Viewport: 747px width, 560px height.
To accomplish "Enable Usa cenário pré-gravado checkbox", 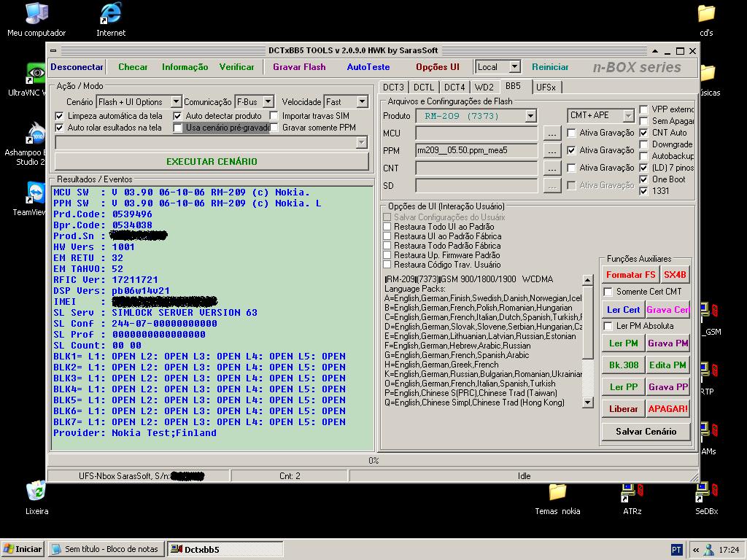I will tap(178, 128).
